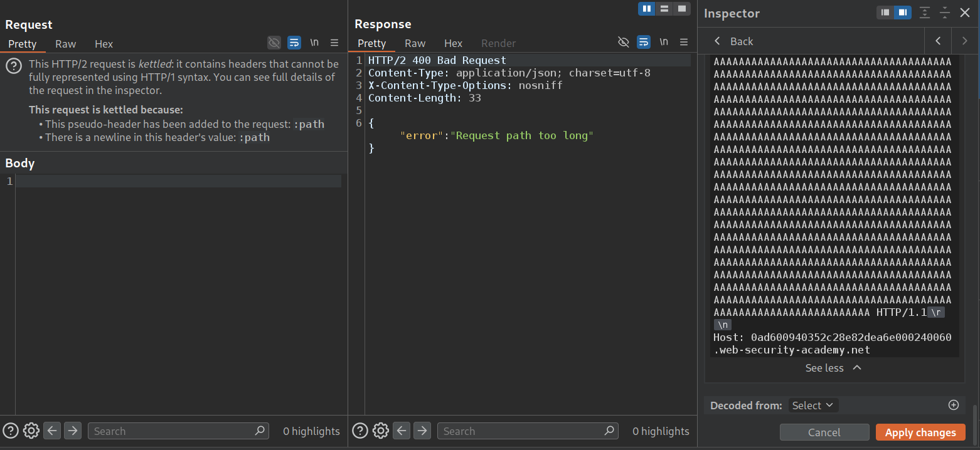Click the Response search input field

pos(521,431)
